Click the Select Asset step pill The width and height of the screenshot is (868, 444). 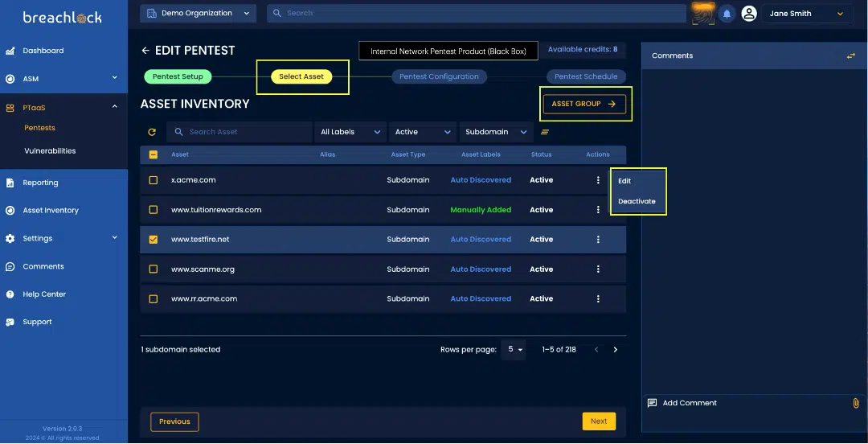301,77
